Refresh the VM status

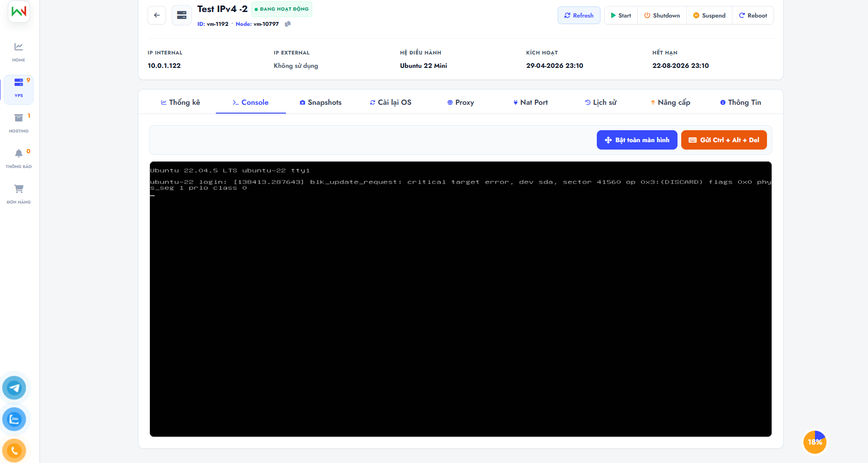click(x=579, y=15)
